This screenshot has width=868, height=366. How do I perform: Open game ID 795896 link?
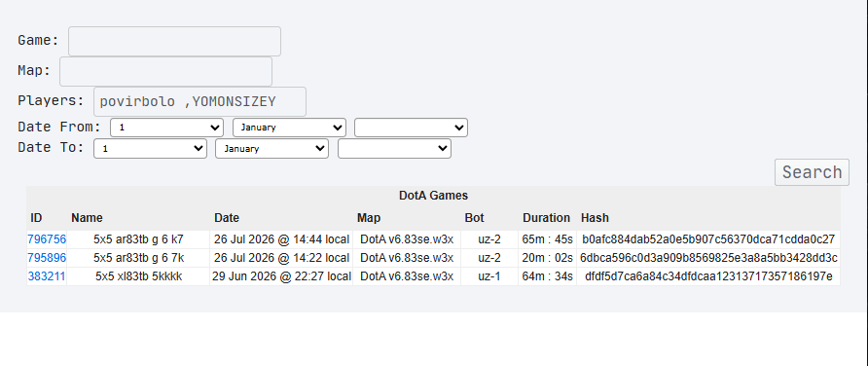[x=47, y=258]
